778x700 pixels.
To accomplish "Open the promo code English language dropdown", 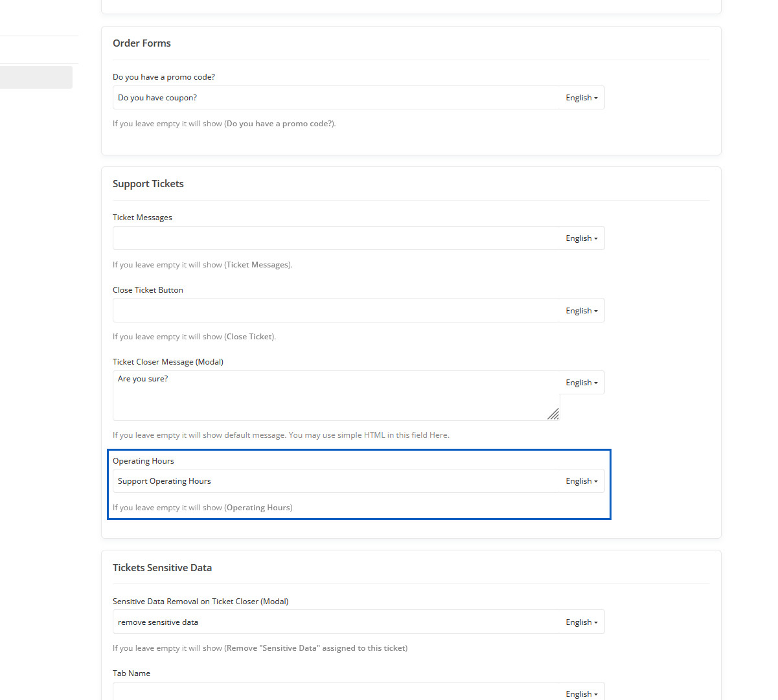I will [581, 98].
